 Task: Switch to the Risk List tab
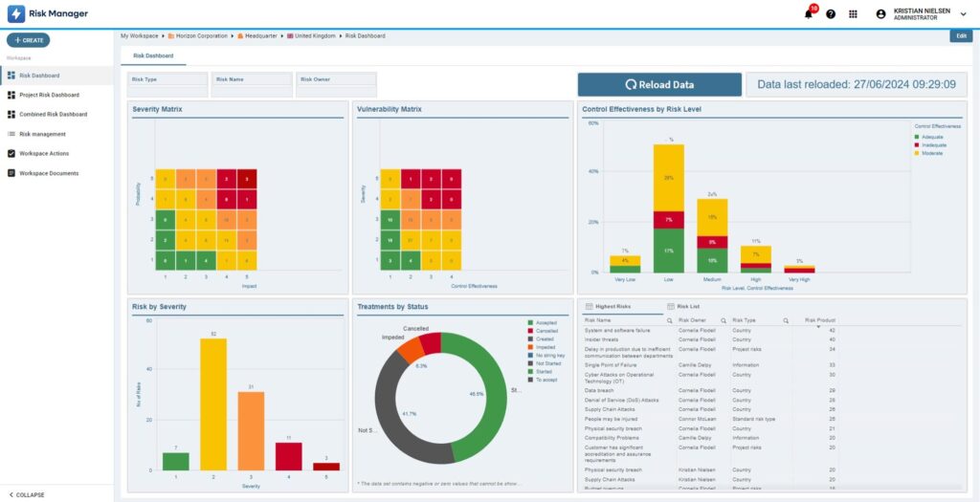[689, 306]
